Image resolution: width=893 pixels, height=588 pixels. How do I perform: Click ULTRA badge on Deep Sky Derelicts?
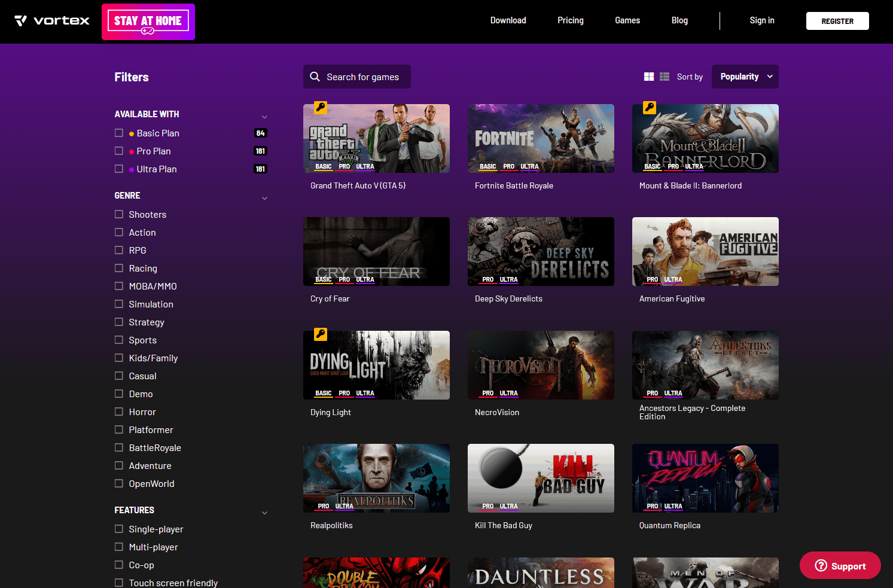pos(509,280)
